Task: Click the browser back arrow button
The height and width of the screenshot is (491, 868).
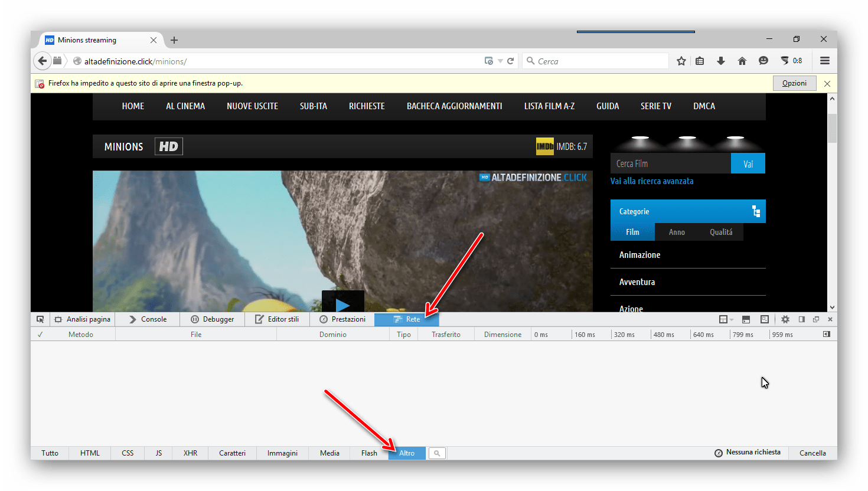Action: coord(42,61)
